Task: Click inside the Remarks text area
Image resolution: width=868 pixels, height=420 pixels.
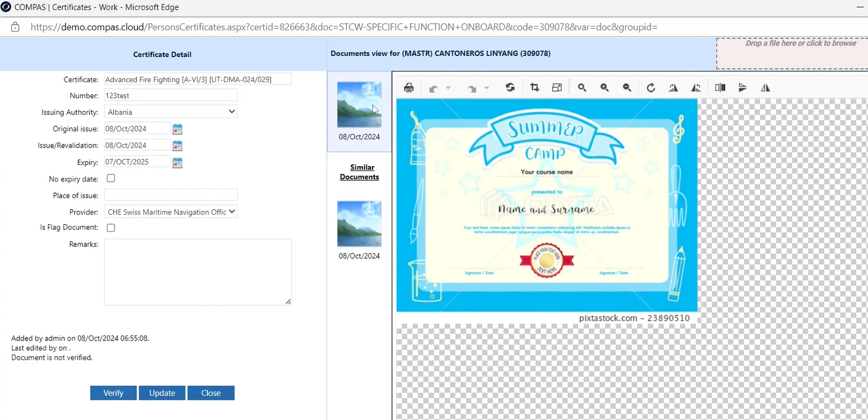Action: click(x=197, y=272)
